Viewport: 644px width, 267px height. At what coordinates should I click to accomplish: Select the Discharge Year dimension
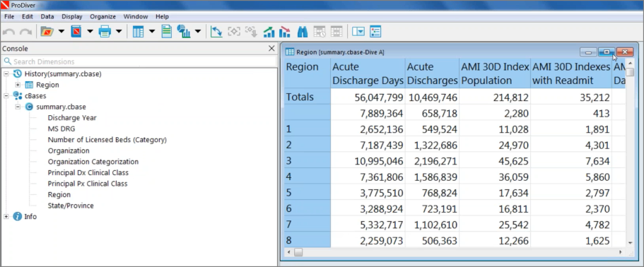tap(72, 118)
